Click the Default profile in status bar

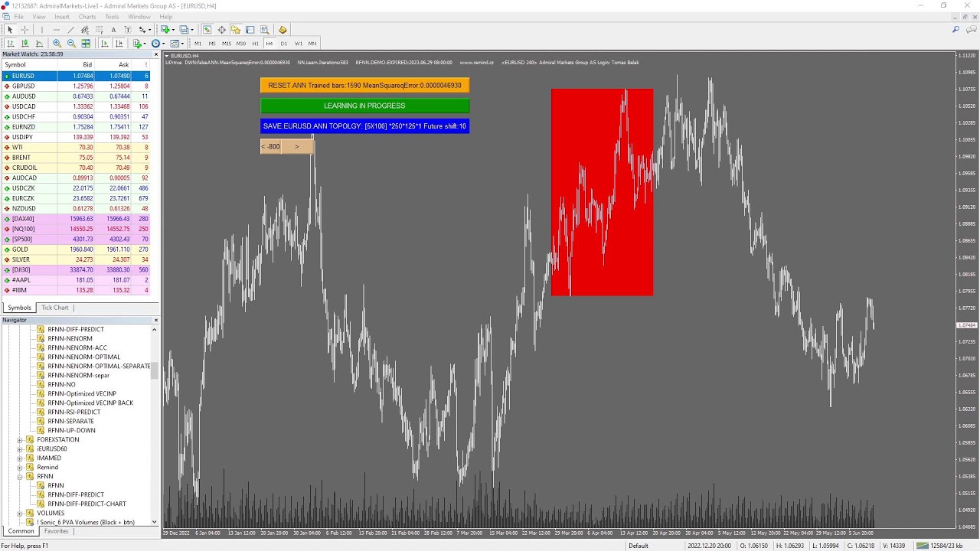click(x=639, y=546)
